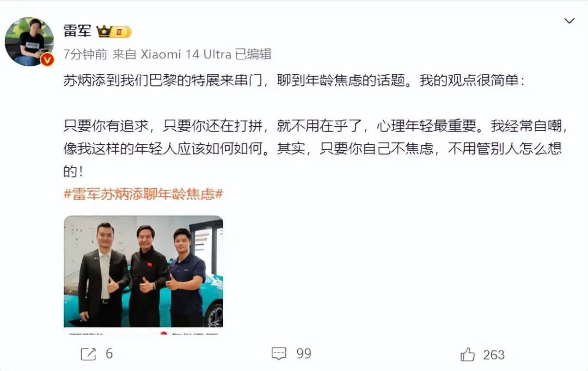This screenshot has width=588, height=371.
Task: Open 雷军's profile avatar picture
Action: (29, 41)
